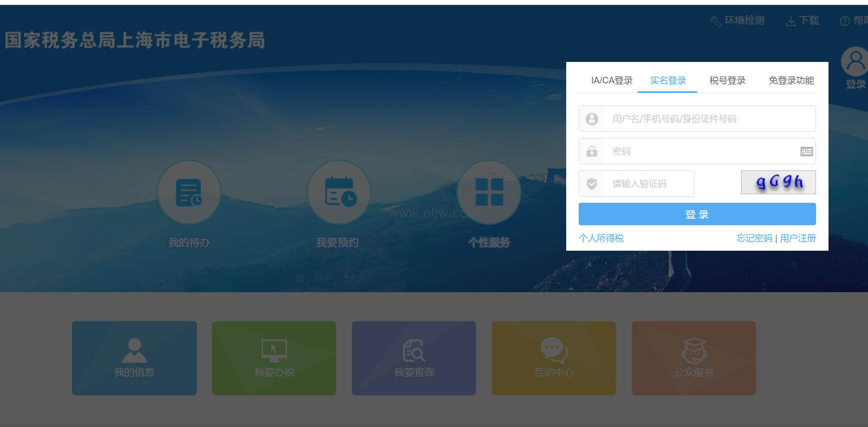Focus the username input field
This screenshot has width=868, height=427.
[x=710, y=119]
